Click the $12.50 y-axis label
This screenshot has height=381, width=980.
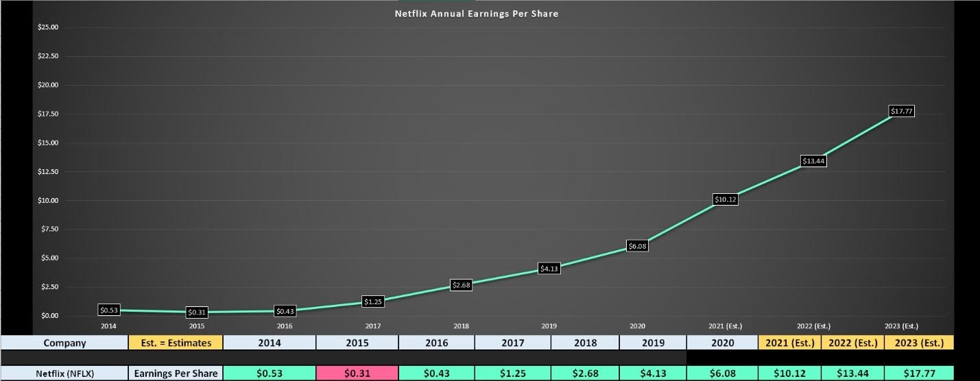[48, 171]
